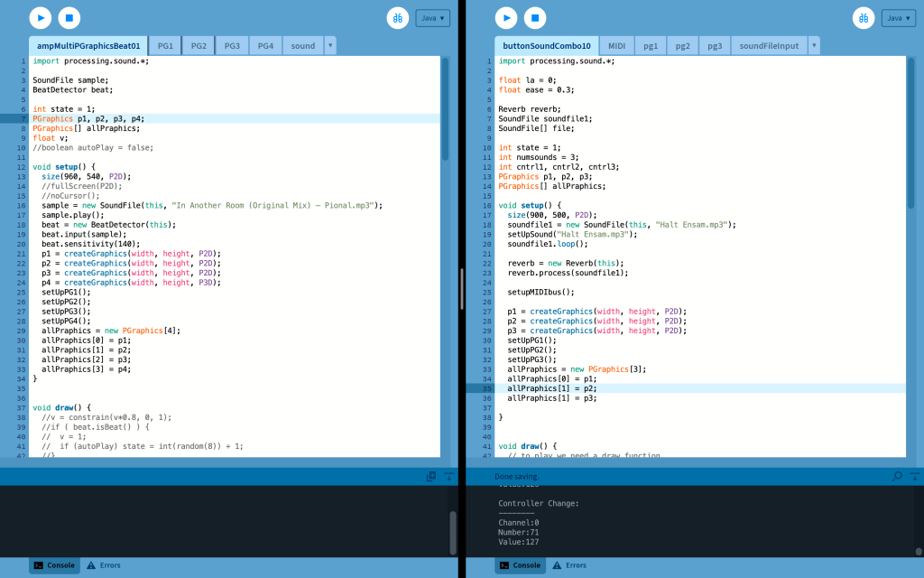Switch to the PG3 tab in left editor
Screen dimensions: 924x578
[232, 45]
